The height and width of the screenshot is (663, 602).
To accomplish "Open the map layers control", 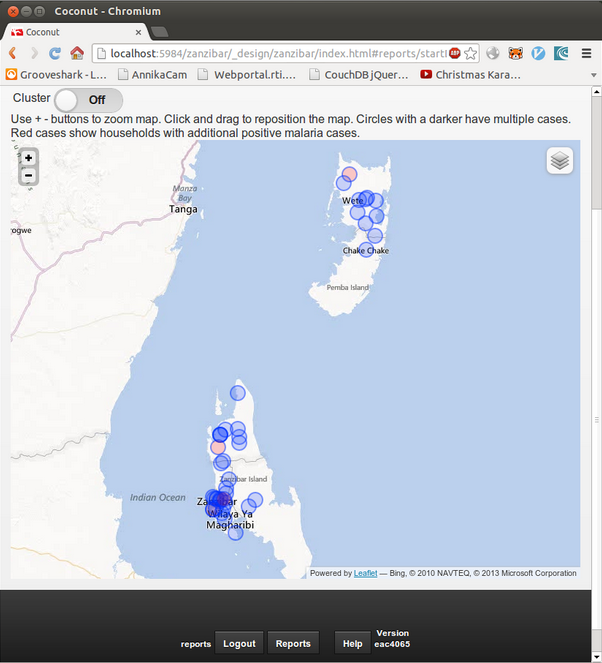I will (560, 161).
